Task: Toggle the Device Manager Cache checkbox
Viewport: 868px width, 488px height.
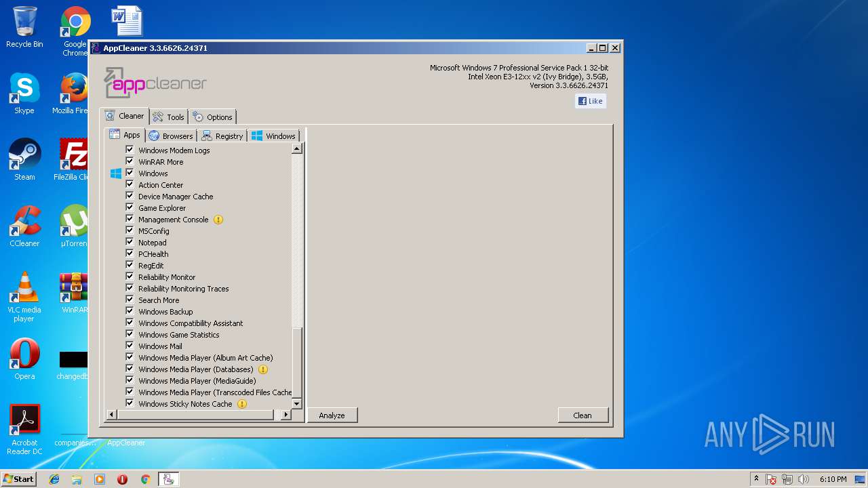Action: click(x=130, y=196)
